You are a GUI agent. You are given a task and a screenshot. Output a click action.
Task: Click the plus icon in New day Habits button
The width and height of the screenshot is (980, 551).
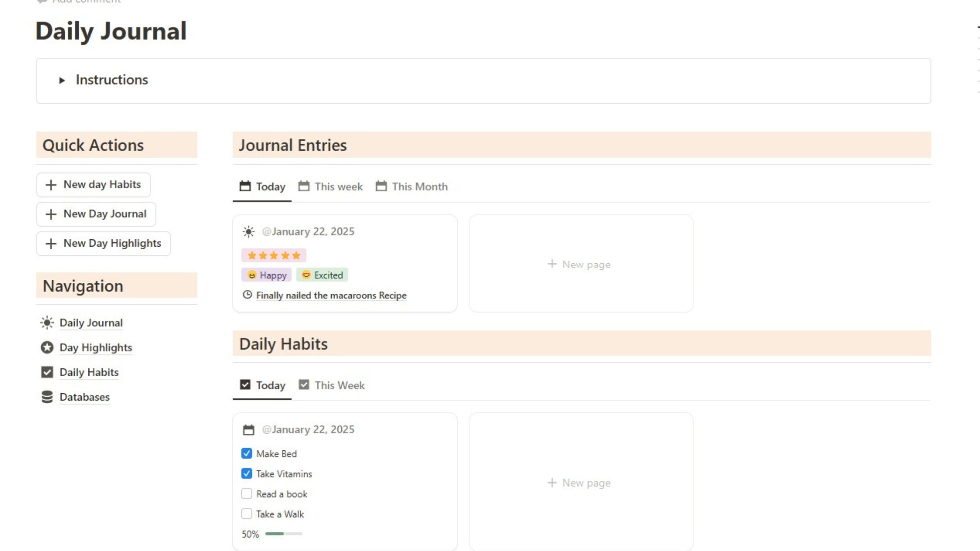click(51, 185)
